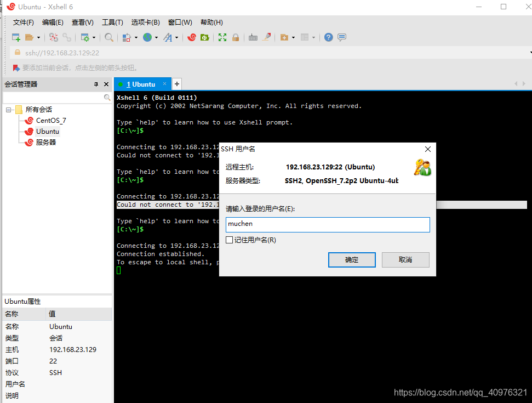Click the 192.168.23.129 host value

pyautogui.click(x=73, y=350)
